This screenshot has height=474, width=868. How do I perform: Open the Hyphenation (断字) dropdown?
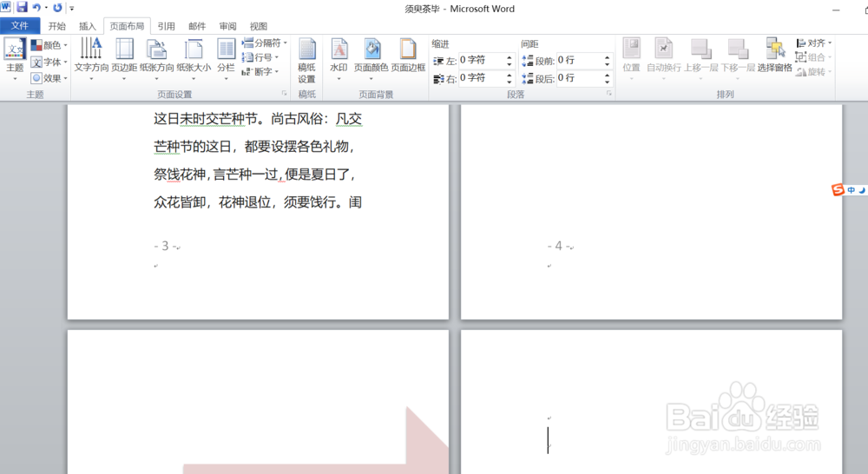pyautogui.click(x=260, y=71)
